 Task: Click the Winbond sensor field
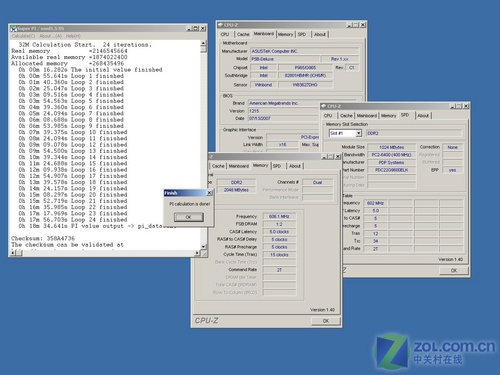coord(263,85)
